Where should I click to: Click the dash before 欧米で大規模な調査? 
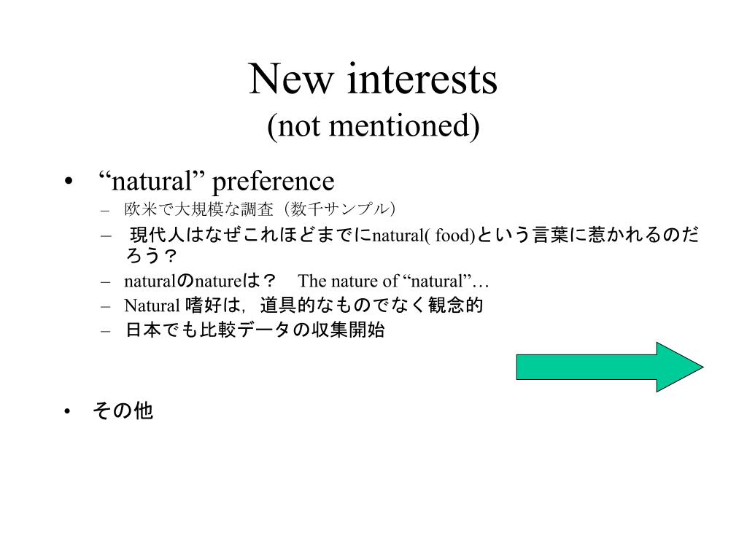[105, 210]
